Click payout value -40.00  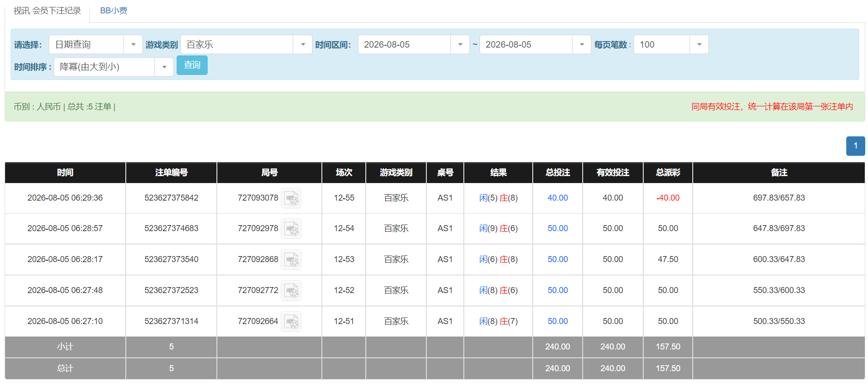668,198
